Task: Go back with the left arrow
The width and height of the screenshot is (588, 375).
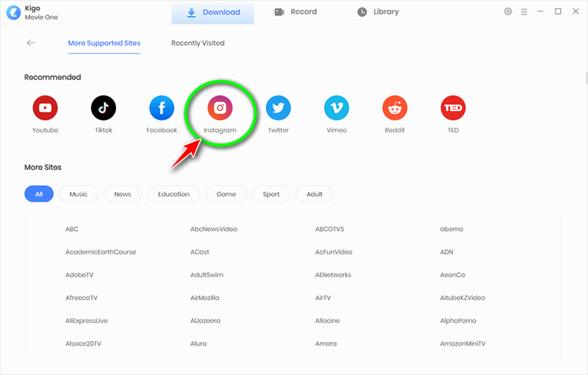Action: pyautogui.click(x=31, y=43)
